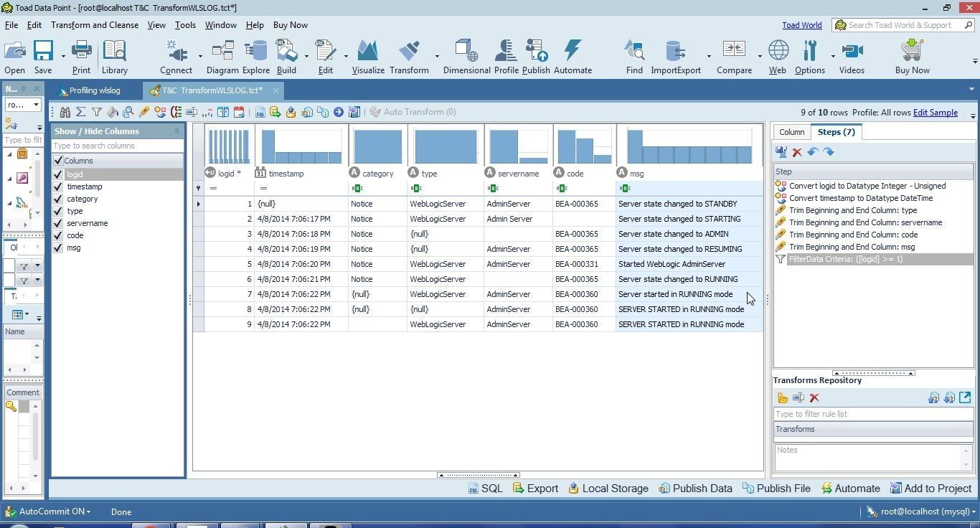This screenshot has width=980, height=528.
Task: Open the Explore database tool
Action: pyautogui.click(x=255, y=57)
